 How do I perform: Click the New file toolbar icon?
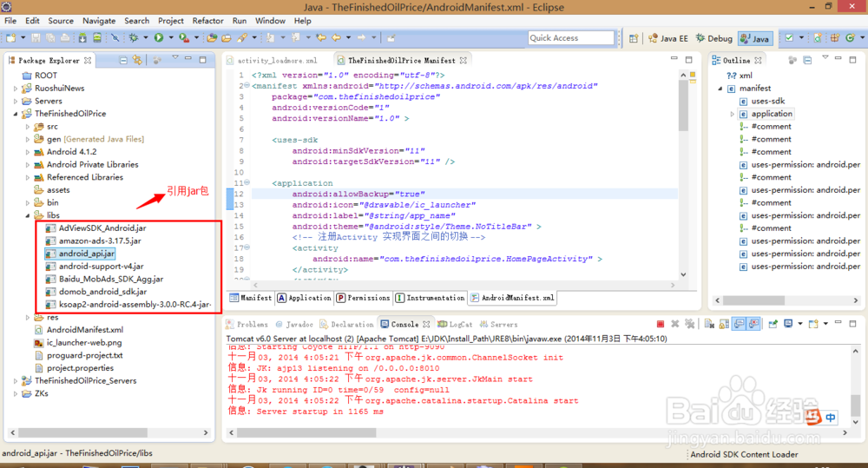coord(11,37)
